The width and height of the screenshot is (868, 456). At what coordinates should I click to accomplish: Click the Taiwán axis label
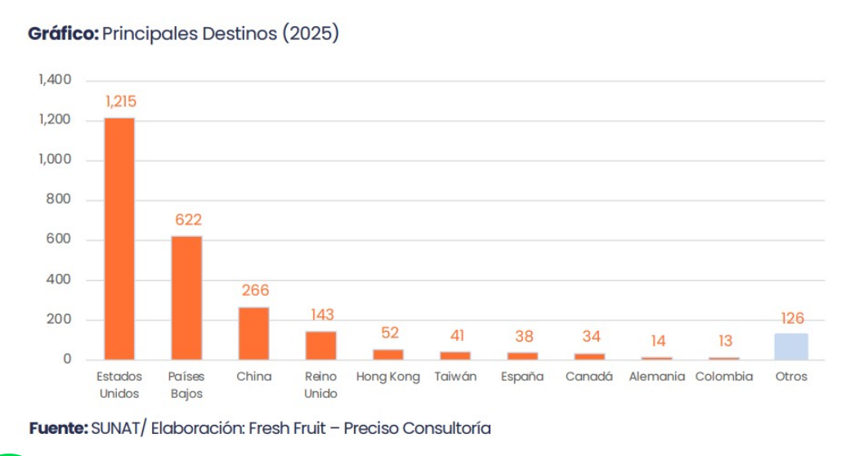click(455, 377)
